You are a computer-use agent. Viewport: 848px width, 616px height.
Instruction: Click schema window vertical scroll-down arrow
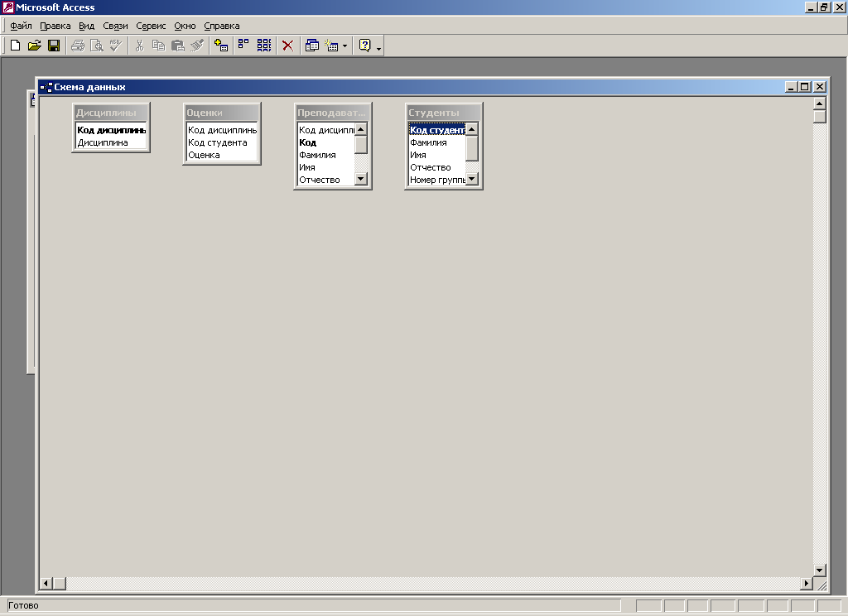[x=819, y=570]
